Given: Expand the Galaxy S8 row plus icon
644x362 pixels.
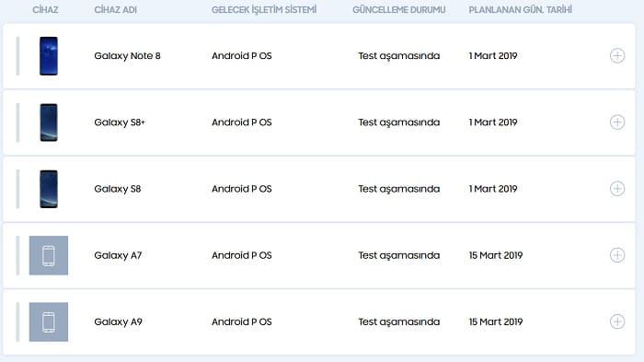Looking at the screenshot, I should 617,189.
